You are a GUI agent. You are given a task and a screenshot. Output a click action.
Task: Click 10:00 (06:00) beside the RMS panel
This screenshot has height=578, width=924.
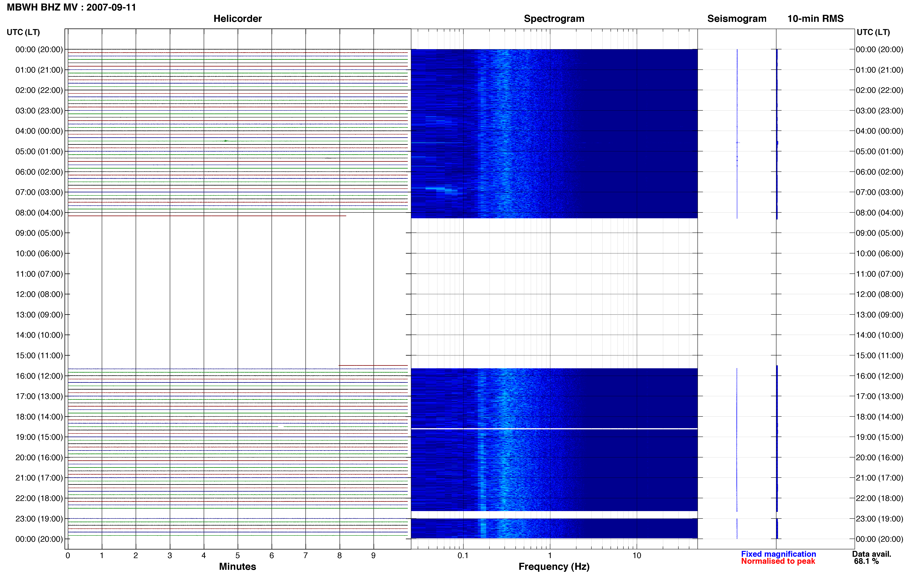(x=879, y=253)
